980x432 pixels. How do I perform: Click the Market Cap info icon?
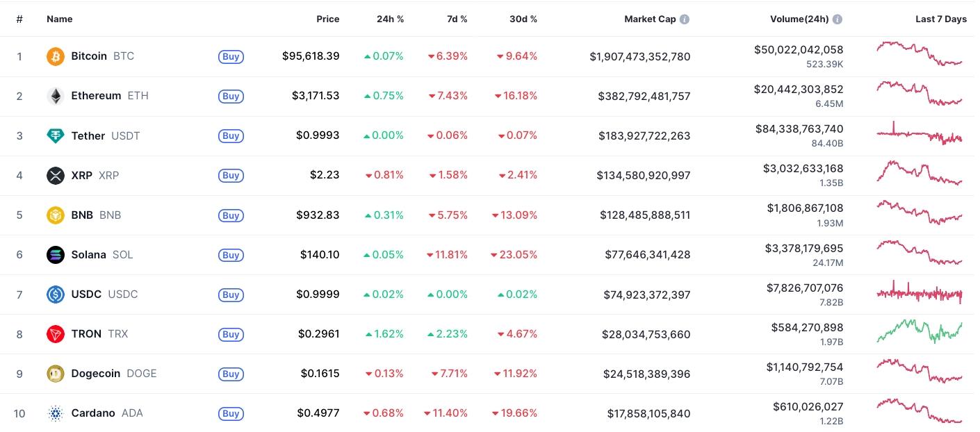(x=685, y=19)
